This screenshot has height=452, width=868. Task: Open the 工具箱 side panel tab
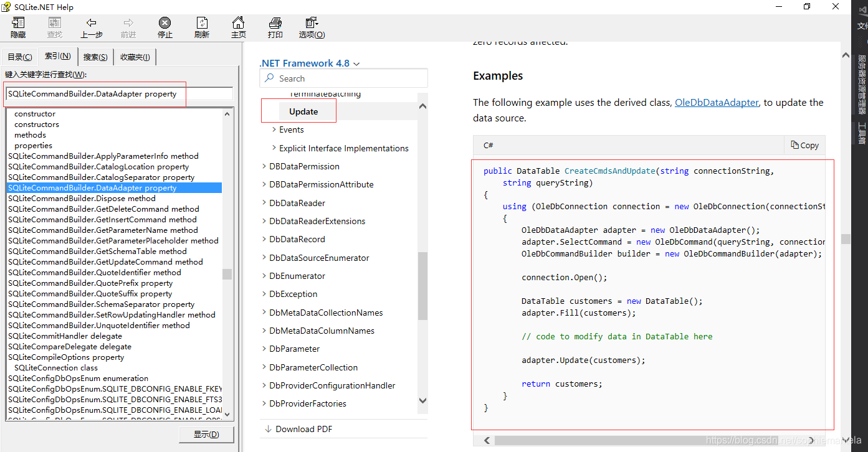click(862, 133)
